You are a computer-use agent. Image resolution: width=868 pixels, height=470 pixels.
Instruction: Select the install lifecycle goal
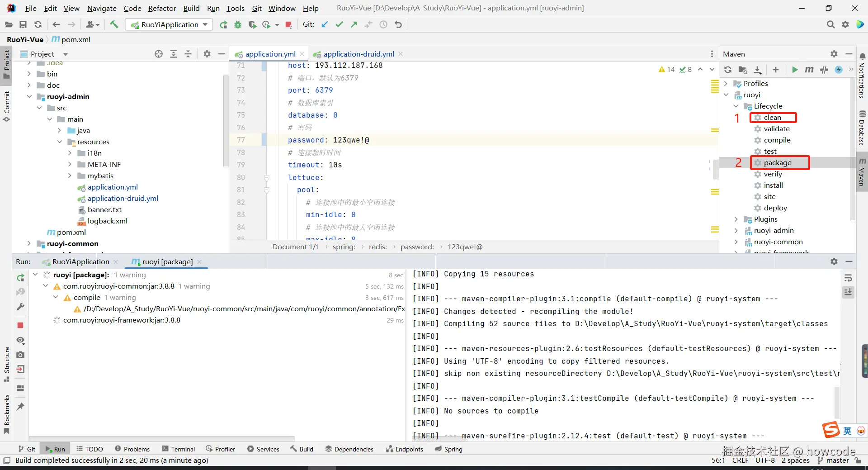pos(773,185)
